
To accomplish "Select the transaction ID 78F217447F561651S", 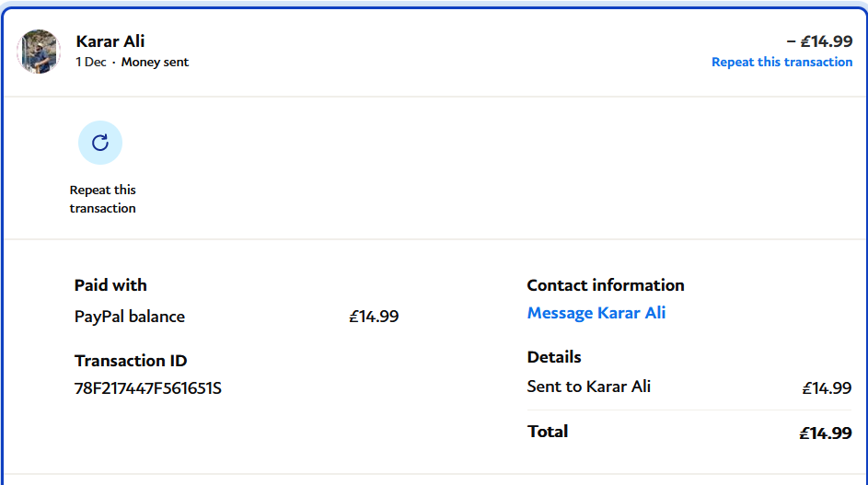I will click(x=148, y=388).
